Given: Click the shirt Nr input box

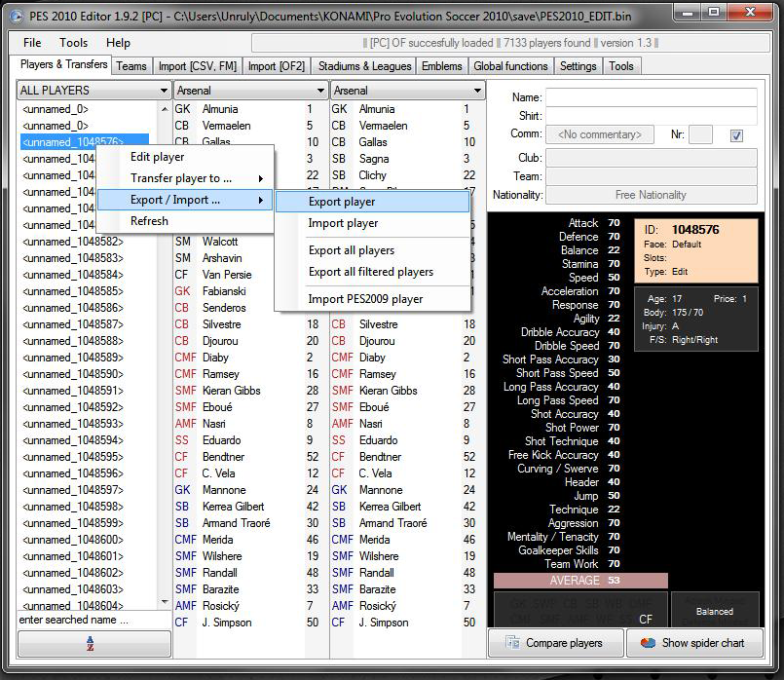Looking at the screenshot, I should (700, 134).
